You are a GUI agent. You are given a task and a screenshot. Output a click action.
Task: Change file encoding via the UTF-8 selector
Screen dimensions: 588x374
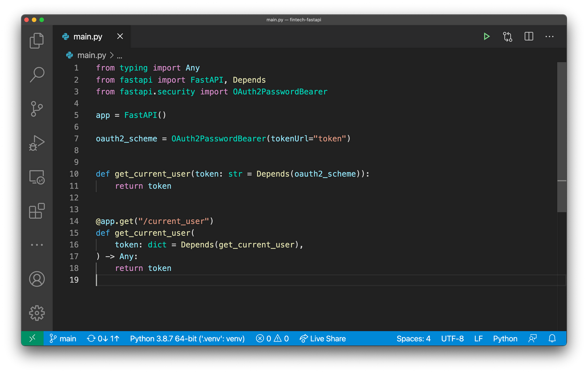[452, 338]
